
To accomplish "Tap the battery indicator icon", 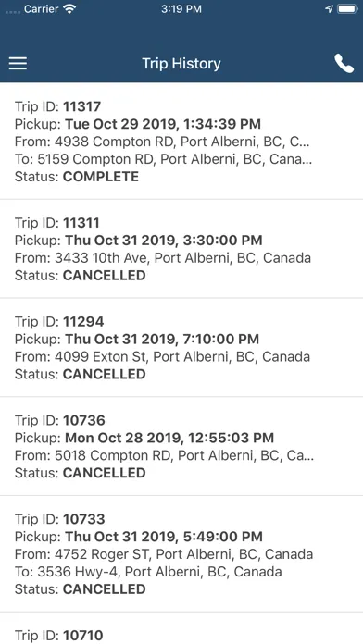I will click(347, 9).
